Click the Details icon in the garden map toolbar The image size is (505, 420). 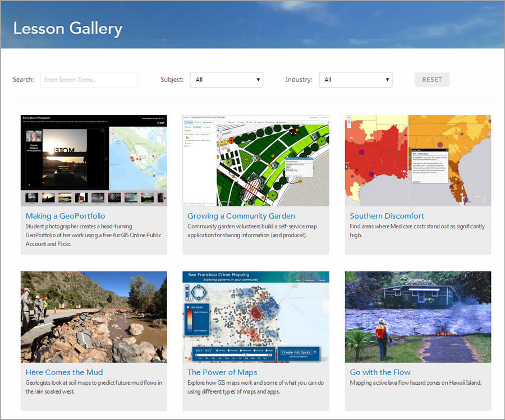pos(188,121)
